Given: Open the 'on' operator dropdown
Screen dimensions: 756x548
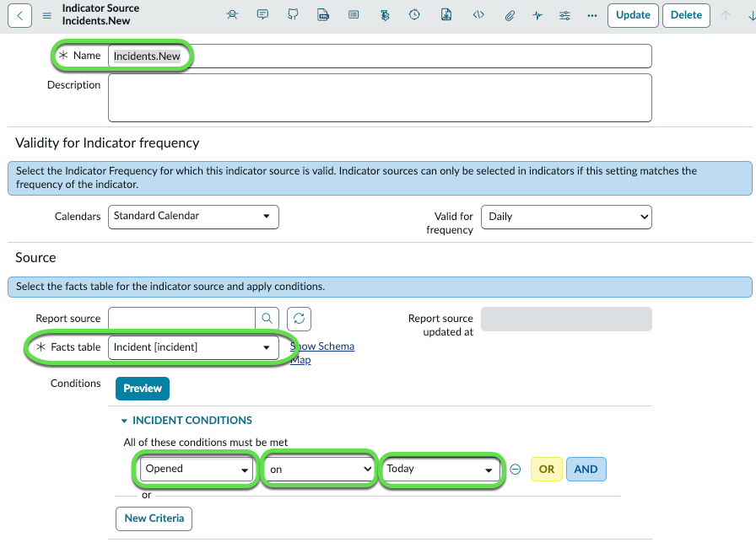Looking at the screenshot, I should click(319, 469).
